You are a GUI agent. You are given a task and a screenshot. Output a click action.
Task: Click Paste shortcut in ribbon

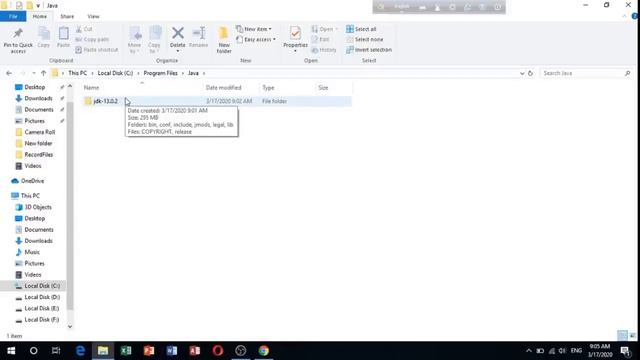coord(97,49)
